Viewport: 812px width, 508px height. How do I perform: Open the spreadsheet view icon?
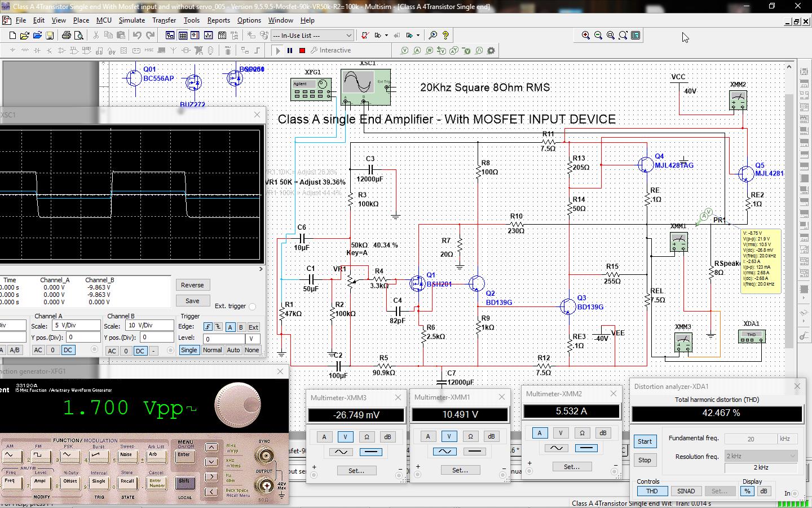pos(183,35)
